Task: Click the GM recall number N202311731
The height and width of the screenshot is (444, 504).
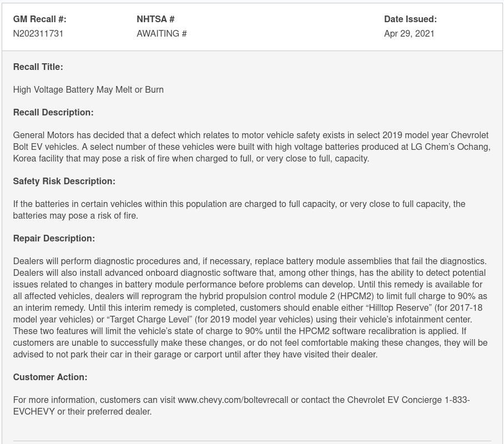Action: pos(38,33)
